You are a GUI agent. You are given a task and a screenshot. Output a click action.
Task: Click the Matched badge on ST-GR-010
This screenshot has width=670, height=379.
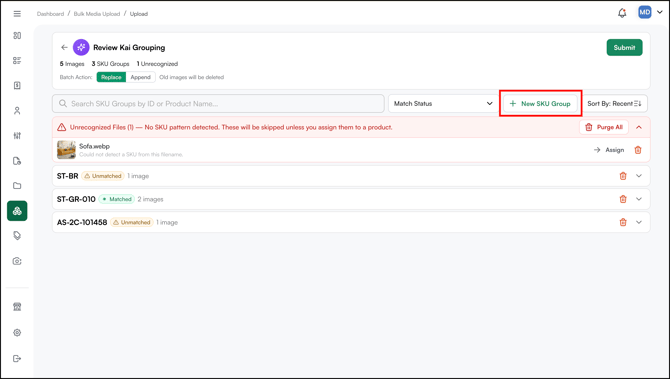click(117, 199)
